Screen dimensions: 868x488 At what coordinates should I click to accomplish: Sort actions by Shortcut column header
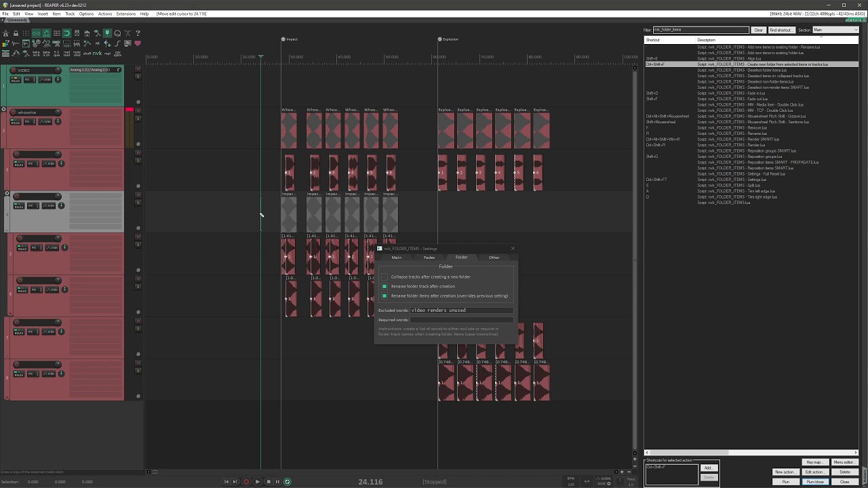pos(670,40)
